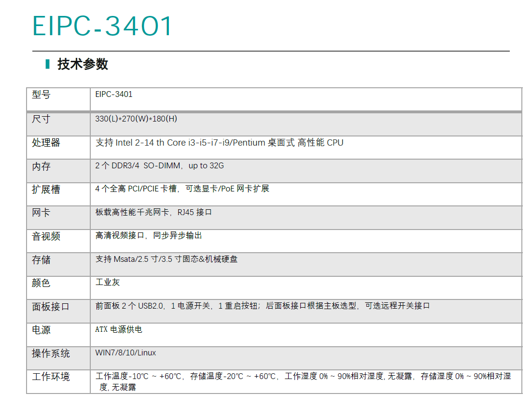Click the 工业灰 color value
Image resolution: width=532 pixels, height=407 pixels.
(108, 282)
